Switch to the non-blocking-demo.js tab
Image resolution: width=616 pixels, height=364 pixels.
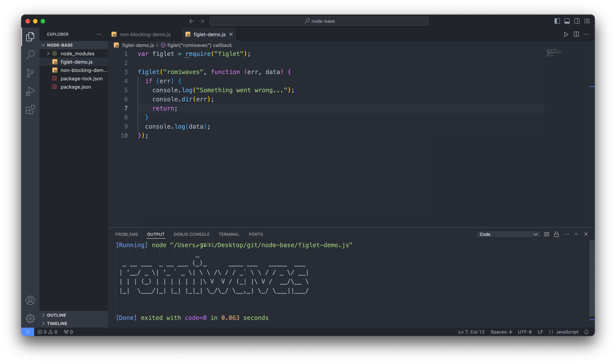click(145, 34)
